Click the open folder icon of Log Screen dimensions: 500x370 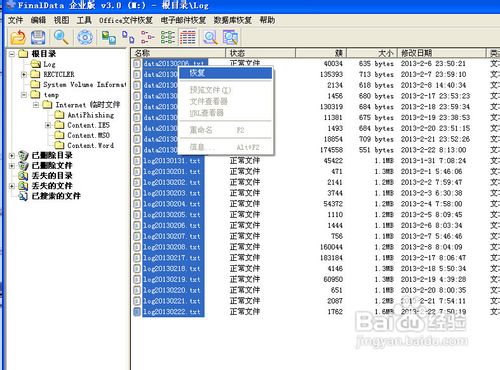coord(35,64)
